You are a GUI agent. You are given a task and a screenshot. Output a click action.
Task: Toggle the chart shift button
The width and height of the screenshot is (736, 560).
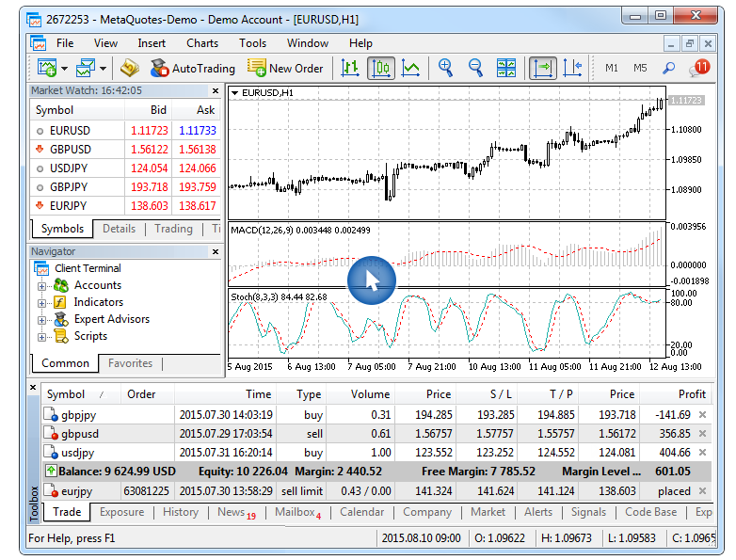coord(572,68)
